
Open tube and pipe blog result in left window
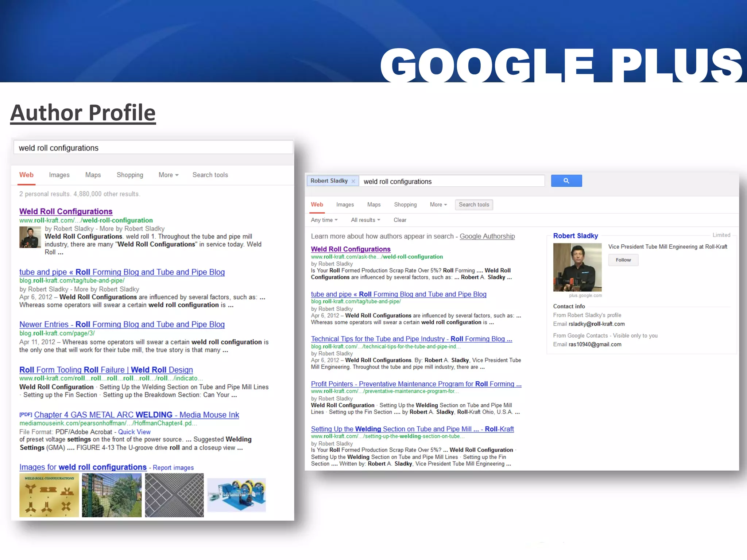[122, 272]
